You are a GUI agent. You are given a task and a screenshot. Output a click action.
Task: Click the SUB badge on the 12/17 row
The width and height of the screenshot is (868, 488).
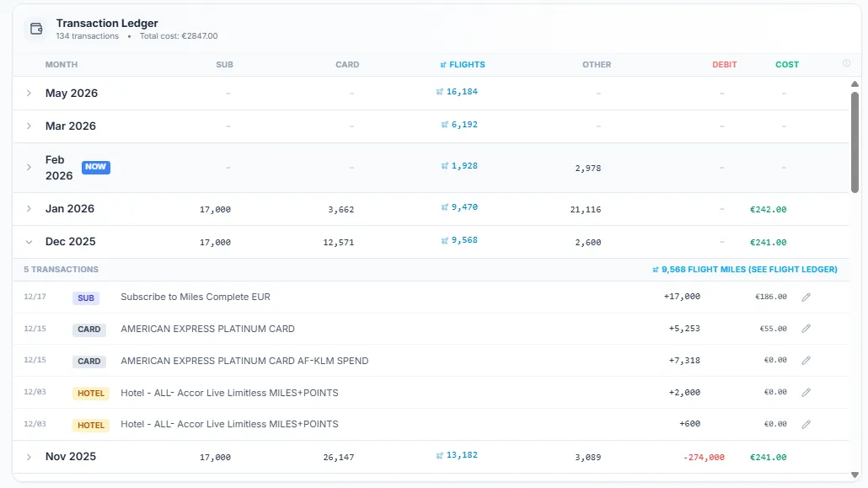point(87,298)
